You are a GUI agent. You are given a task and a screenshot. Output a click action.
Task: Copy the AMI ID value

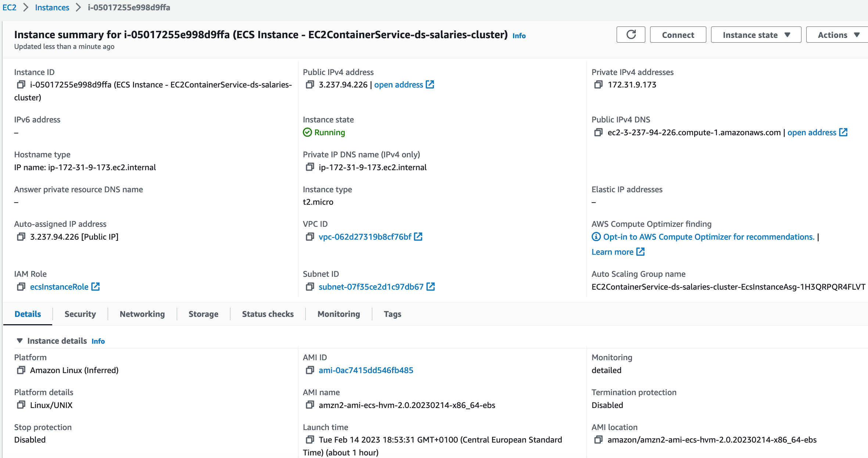(310, 370)
